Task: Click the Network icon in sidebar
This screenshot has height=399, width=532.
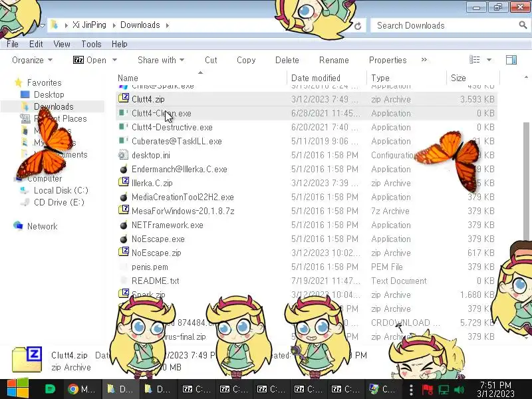Action: pyautogui.click(x=18, y=225)
